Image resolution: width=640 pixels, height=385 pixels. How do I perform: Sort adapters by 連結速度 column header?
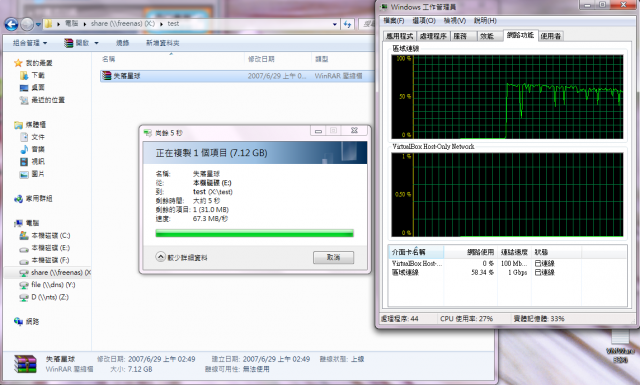514,252
